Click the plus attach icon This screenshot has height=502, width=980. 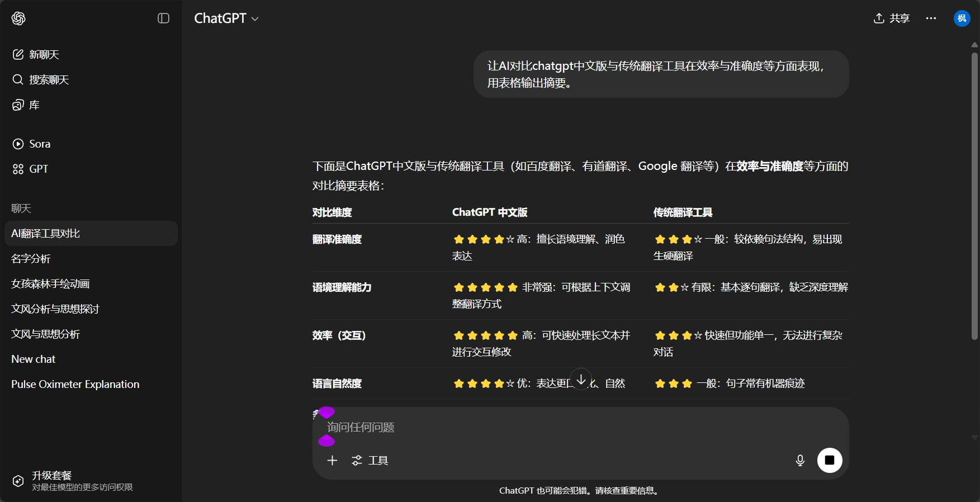click(332, 460)
